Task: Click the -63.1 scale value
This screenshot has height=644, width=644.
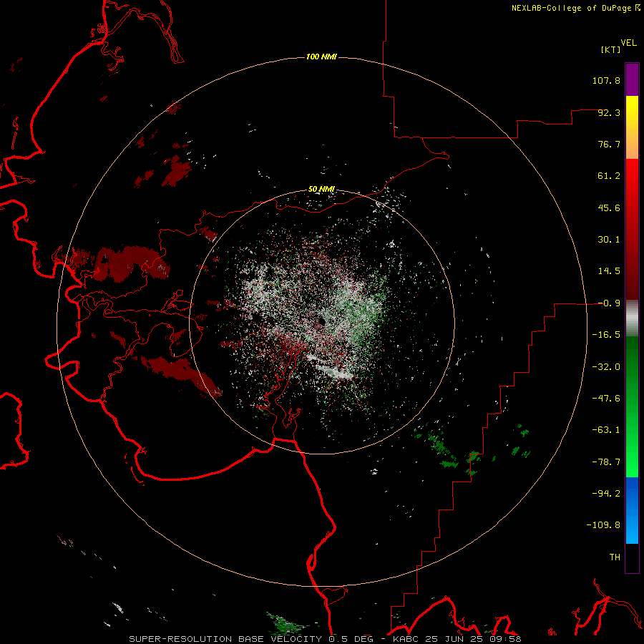Action: click(606, 430)
